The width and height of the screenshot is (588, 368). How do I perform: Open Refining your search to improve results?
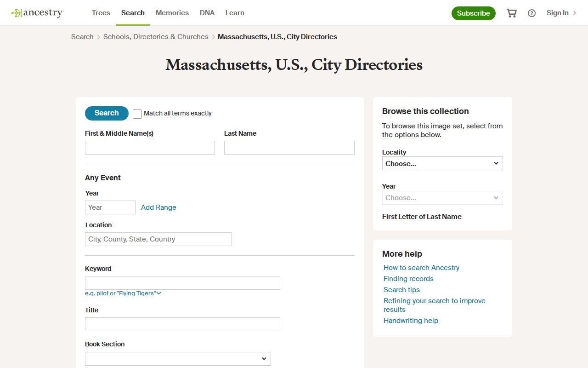coord(435,305)
